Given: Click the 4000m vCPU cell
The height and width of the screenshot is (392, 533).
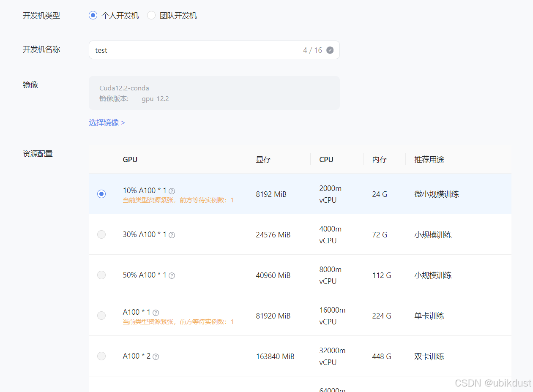Looking at the screenshot, I should pos(331,235).
